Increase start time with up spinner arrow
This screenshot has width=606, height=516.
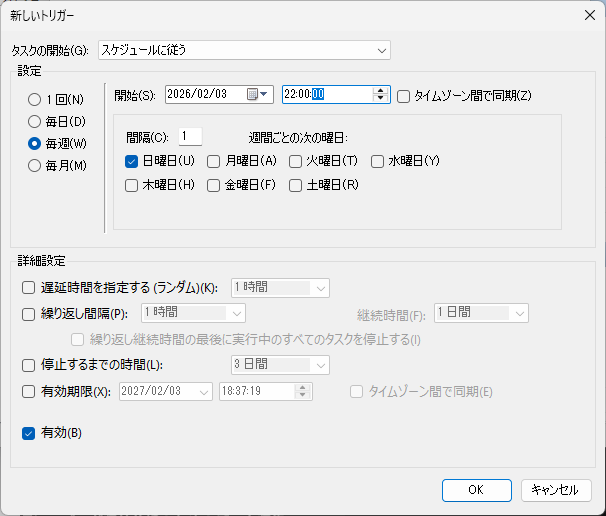coord(380,90)
